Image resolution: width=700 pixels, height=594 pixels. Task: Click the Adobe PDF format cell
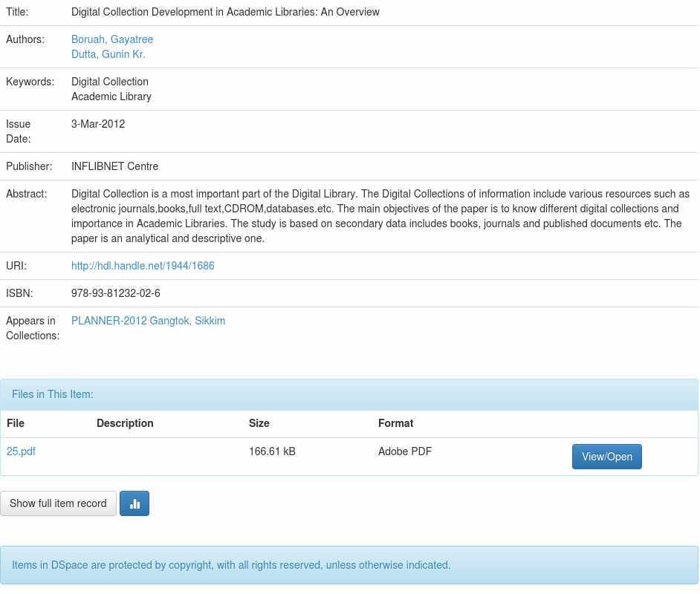coord(405,451)
